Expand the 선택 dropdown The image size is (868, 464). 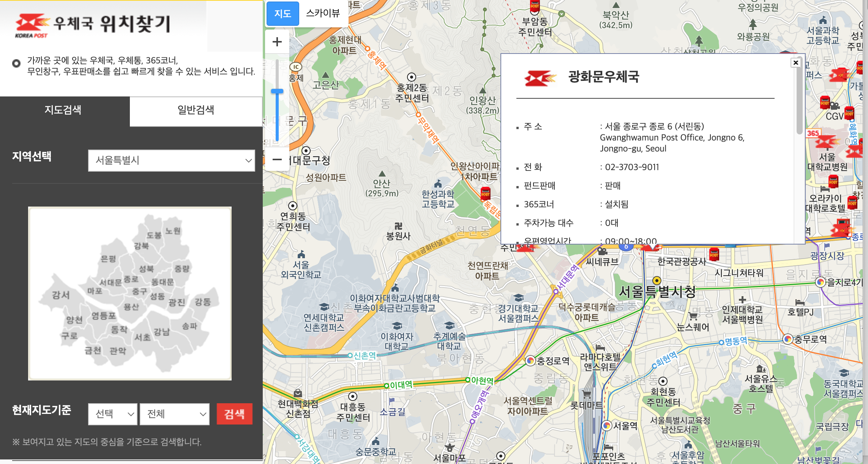(x=113, y=414)
